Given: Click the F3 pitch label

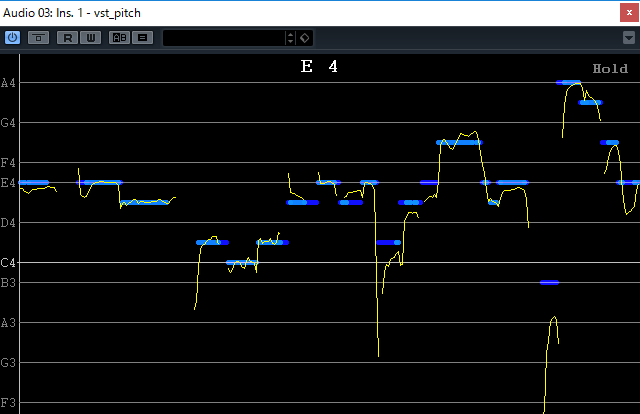Looking at the screenshot, I should [8, 403].
